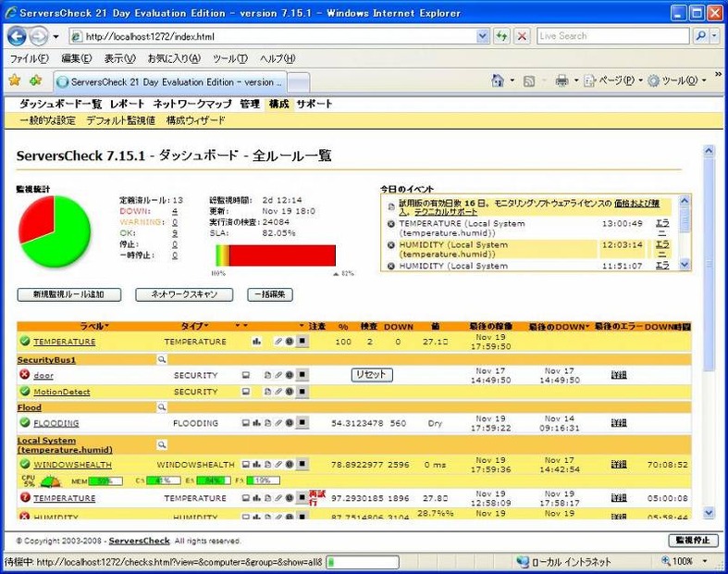Click the red Stop loading icon

[x=523, y=36]
